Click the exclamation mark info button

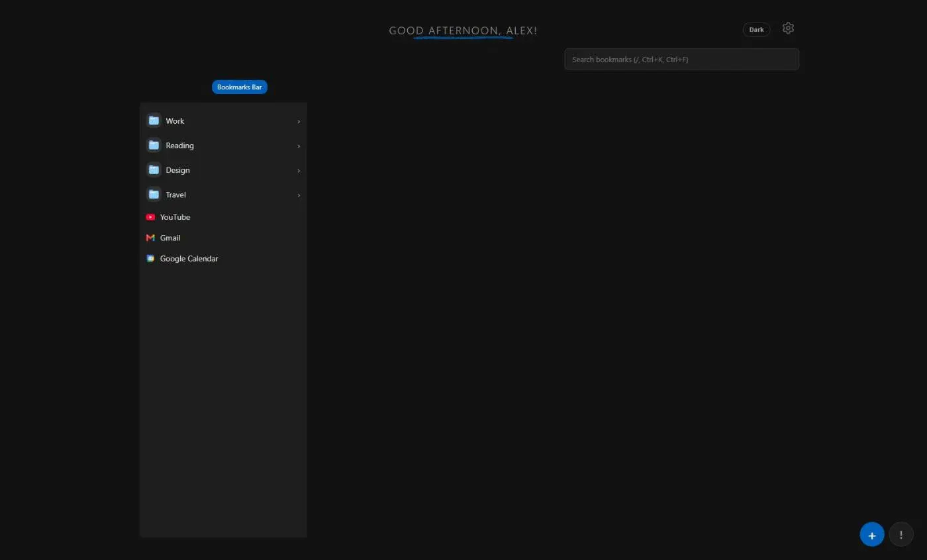pyautogui.click(x=901, y=535)
